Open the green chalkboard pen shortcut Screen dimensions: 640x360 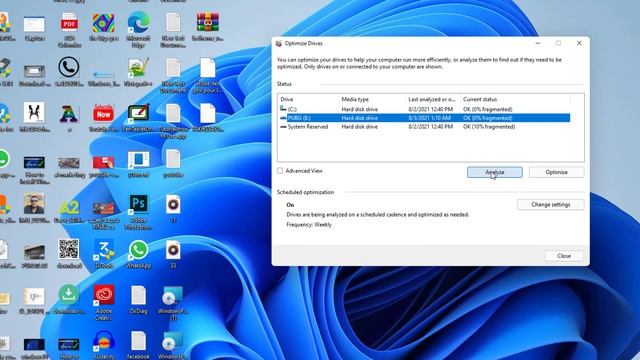(138, 113)
